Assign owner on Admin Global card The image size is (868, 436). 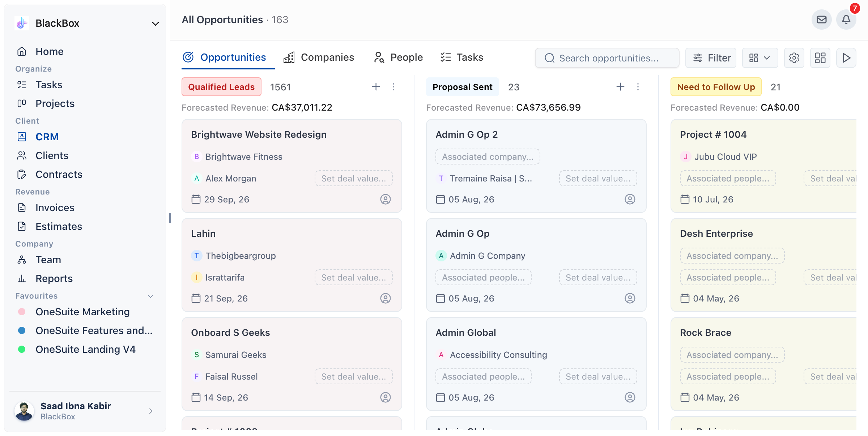(630, 397)
